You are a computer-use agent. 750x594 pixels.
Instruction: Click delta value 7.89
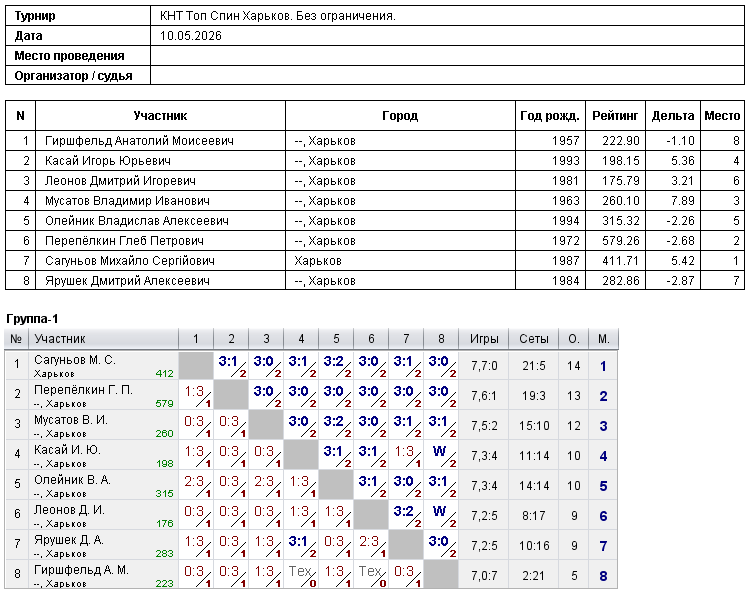tap(683, 201)
